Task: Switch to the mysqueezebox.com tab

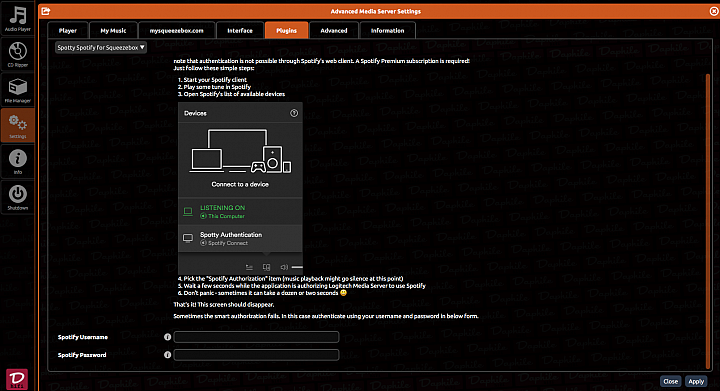Action: click(177, 31)
